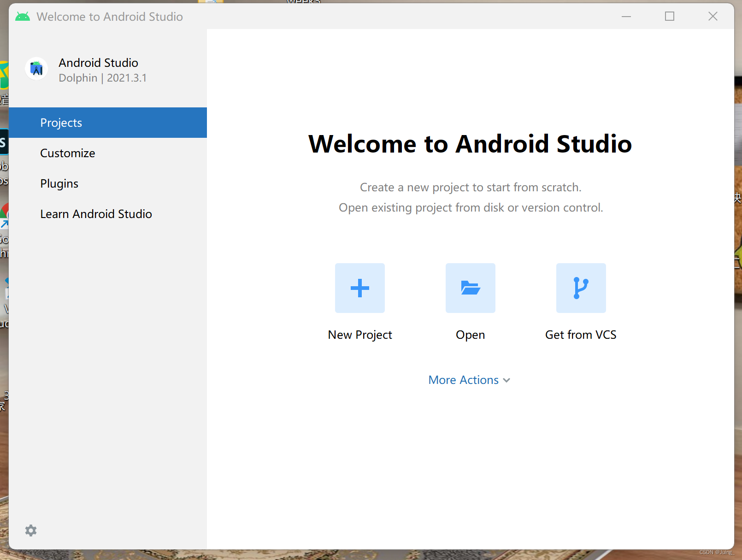This screenshot has width=742, height=560.
Task: Click the Android head icon in title bar
Action: 22,17
